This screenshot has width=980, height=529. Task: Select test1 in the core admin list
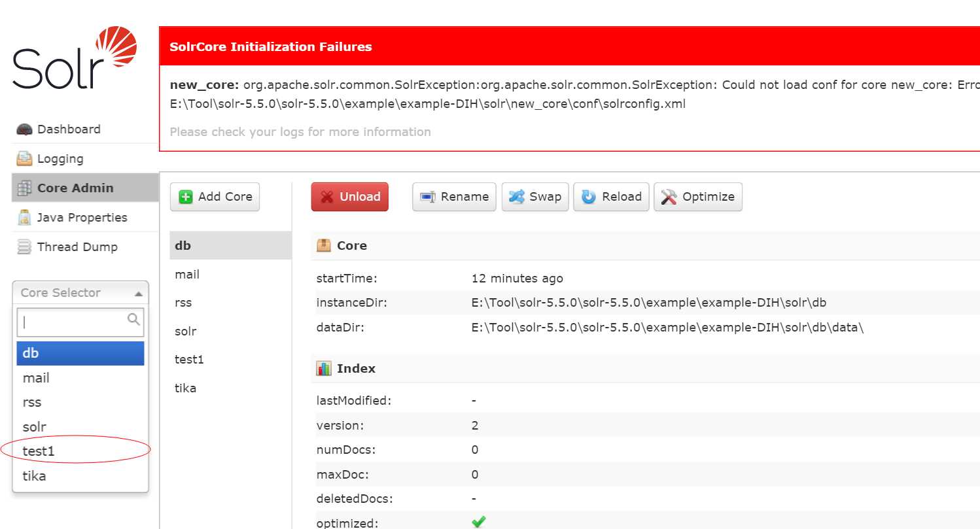click(x=231, y=360)
